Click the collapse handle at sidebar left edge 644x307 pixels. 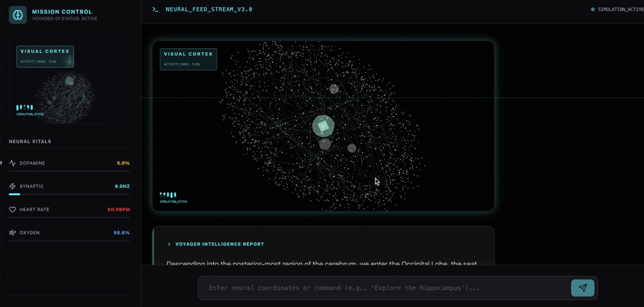pos(1,163)
